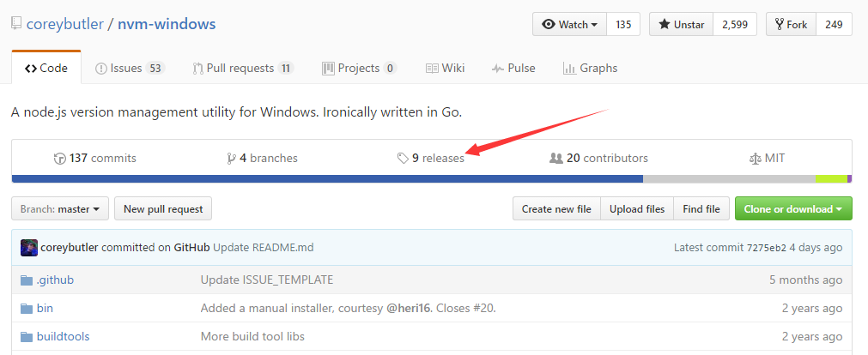Click the Issues tab exclamation icon
The width and height of the screenshot is (868, 355).
tap(101, 69)
